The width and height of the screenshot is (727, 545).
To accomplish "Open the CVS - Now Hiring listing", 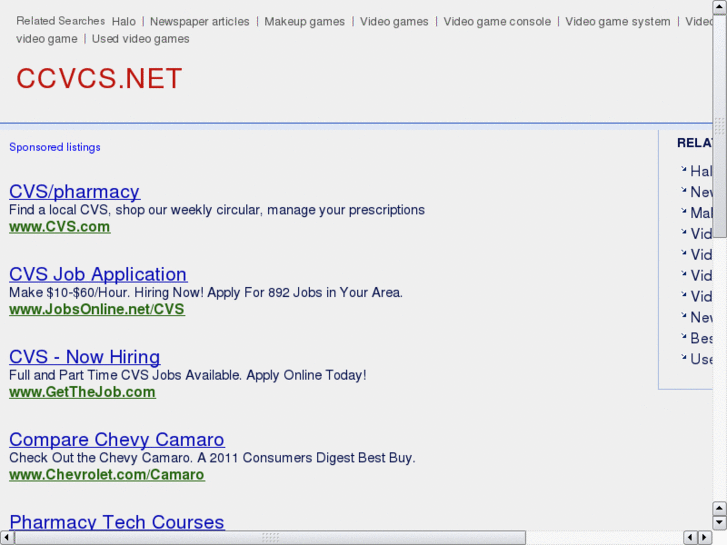I will pyautogui.click(x=84, y=357).
